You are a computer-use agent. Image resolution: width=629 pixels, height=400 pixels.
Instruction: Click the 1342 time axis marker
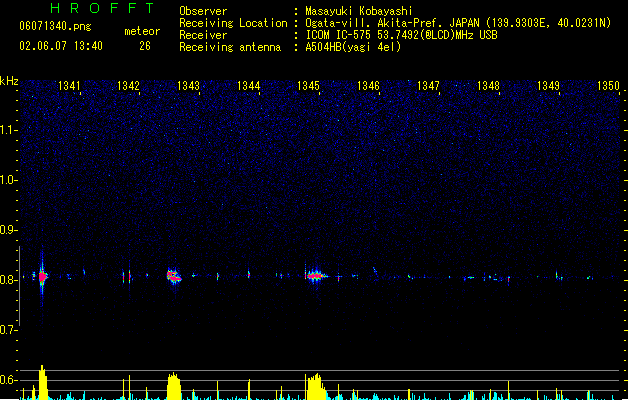point(128,86)
